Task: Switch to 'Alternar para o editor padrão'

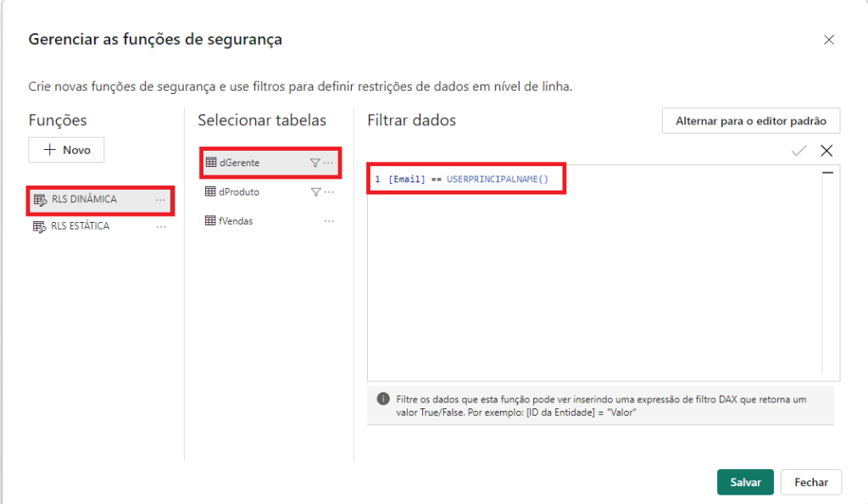Action: point(751,121)
